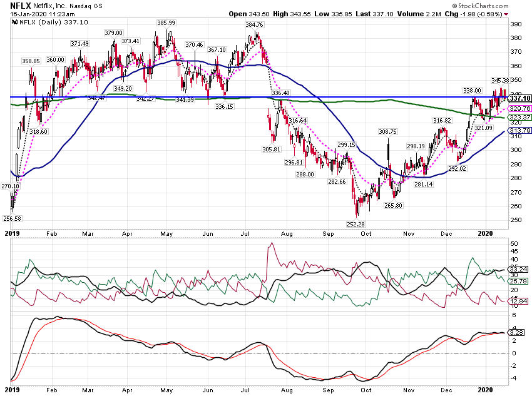The width and height of the screenshot is (532, 396).
Task: Click the 384.76 July high label
Action: pos(254,25)
